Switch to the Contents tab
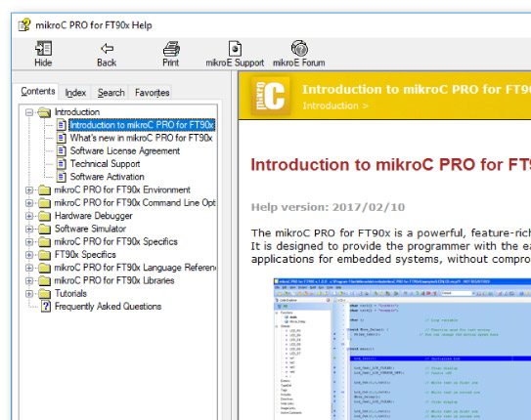531x420 pixels. point(37,91)
